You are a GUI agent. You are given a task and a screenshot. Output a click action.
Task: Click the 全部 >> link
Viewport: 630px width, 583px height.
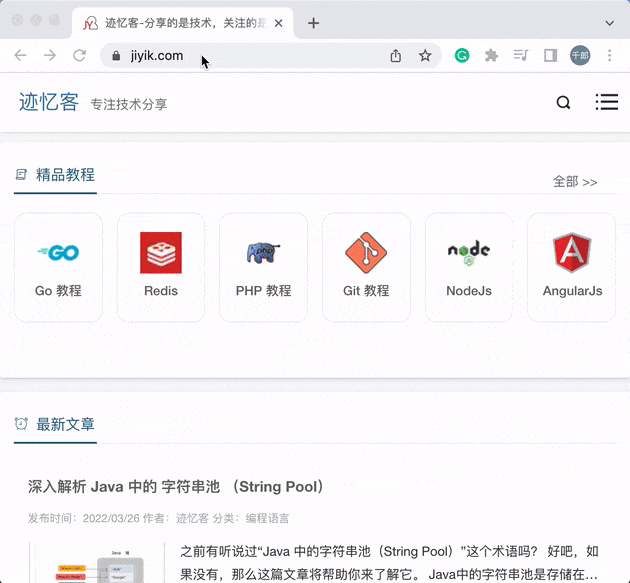[x=575, y=182]
